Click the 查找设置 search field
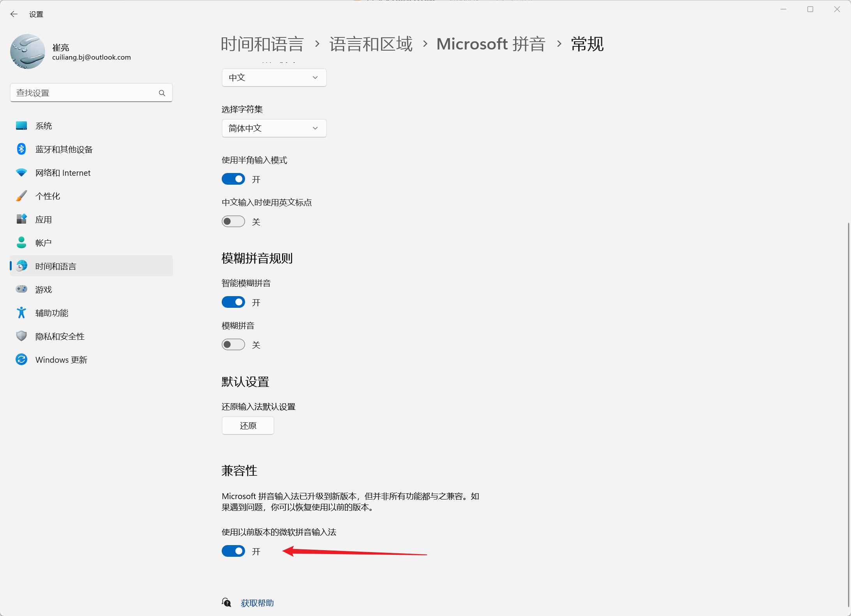Screen dimensions: 851x616 [x=84, y=93]
